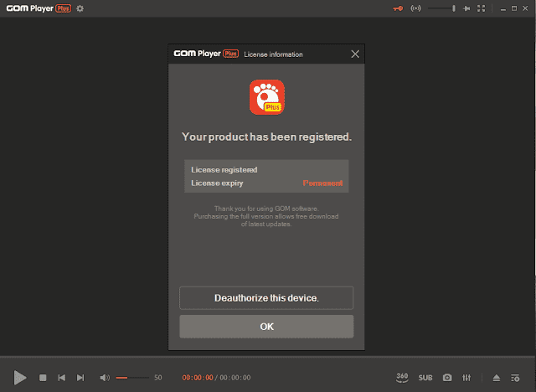Click the GOM Player Plus title logo
This screenshot has width=536, height=392.
tap(39, 8)
